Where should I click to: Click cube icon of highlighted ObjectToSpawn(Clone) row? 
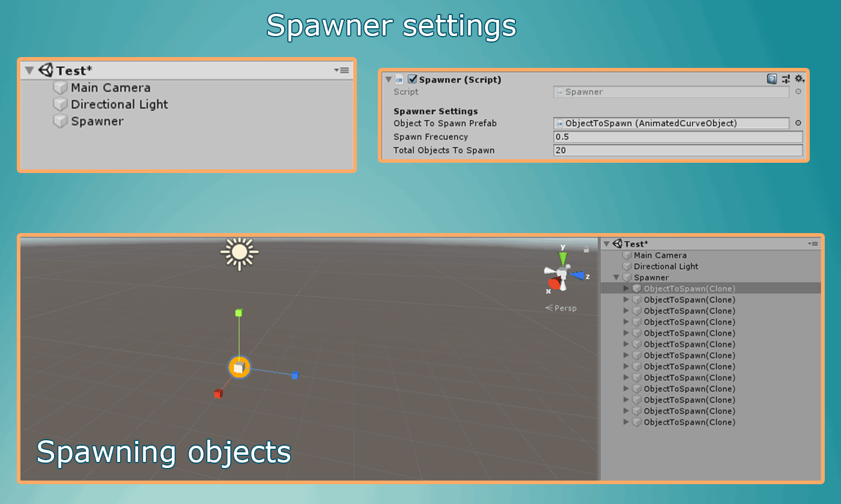[637, 288]
